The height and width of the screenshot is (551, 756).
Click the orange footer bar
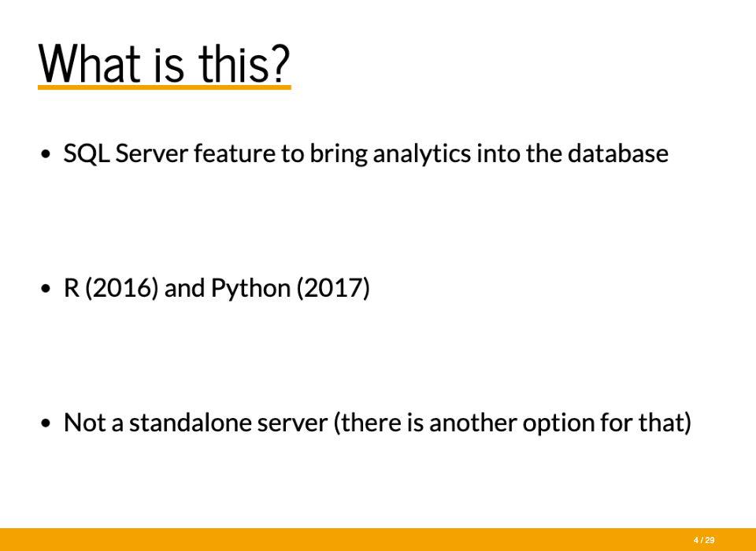tap(378, 539)
